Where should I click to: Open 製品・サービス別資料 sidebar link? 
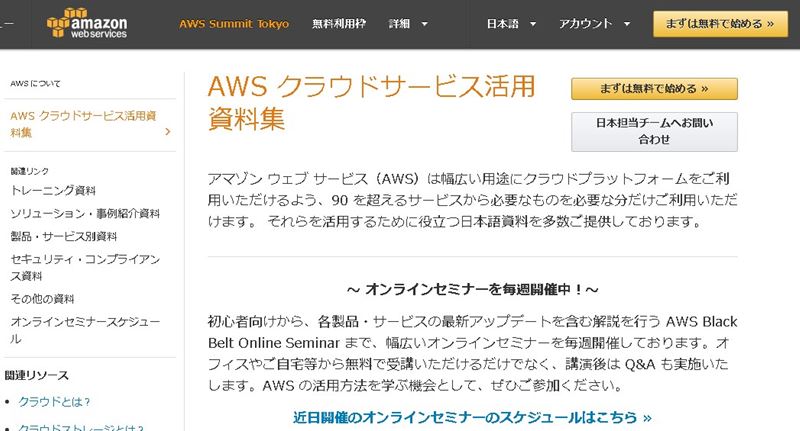tap(64, 236)
